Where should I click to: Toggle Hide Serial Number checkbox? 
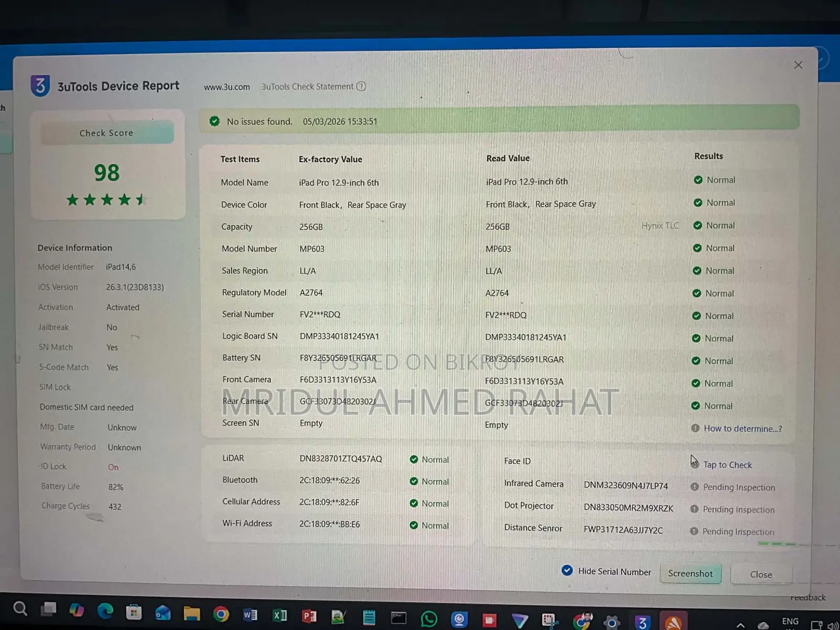[567, 571]
